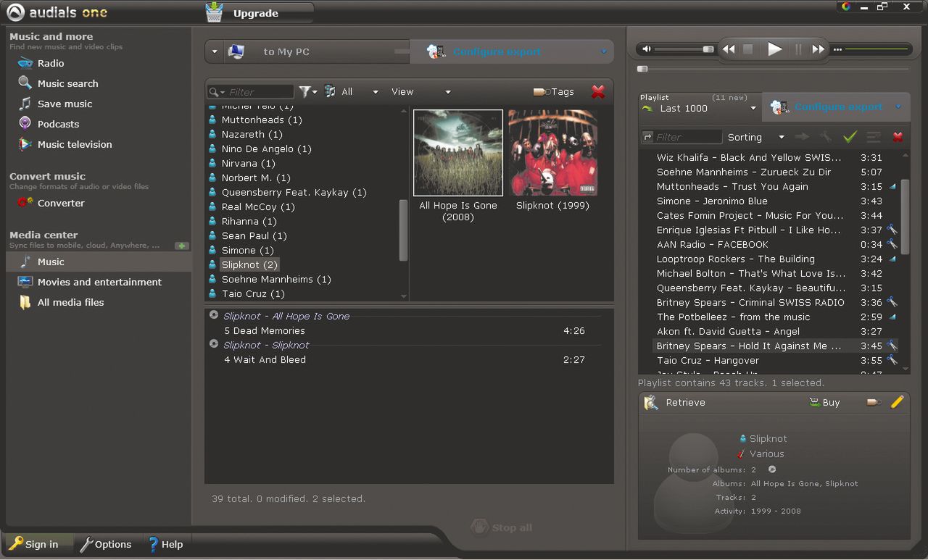Select artist Rihanna (1)
The height and width of the screenshot is (560, 928).
click(249, 221)
